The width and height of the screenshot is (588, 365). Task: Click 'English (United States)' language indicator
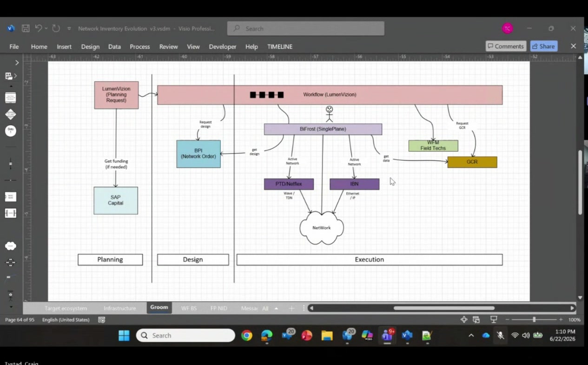click(x=66, y=320)
